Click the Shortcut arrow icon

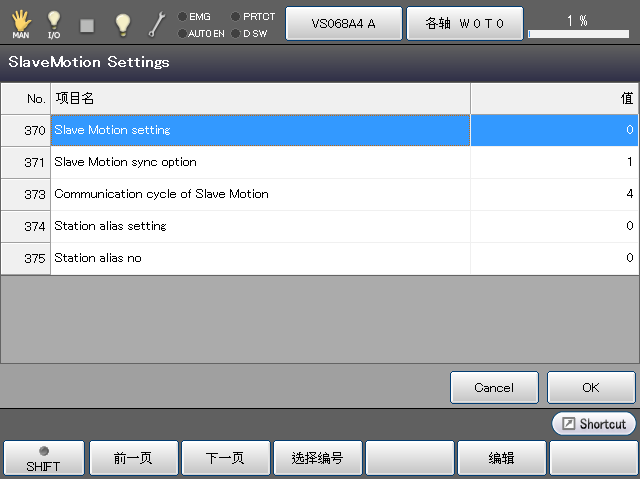pyautogui.click(x=567, y=424)
